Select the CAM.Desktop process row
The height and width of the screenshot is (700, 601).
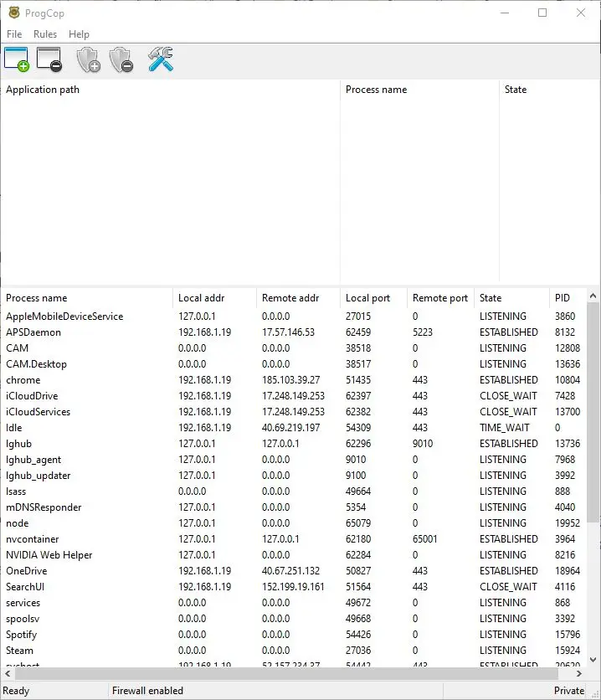pyautogui.click(x=293, y=364)
